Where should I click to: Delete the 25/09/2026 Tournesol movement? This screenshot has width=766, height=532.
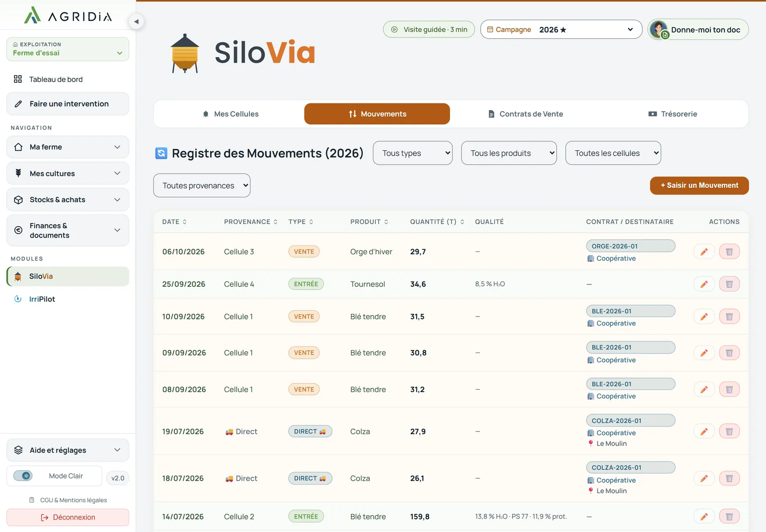(729, 284)
